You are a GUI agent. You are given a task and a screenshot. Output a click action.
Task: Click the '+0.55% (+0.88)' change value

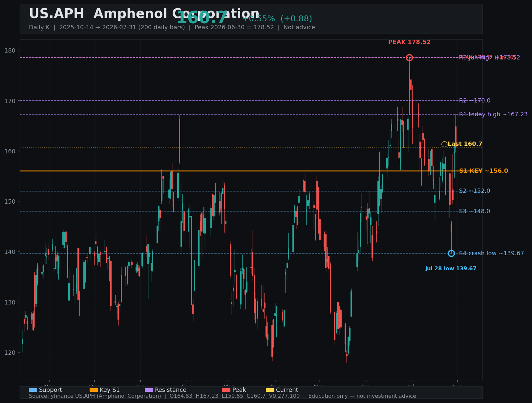(x=277, y=19)
